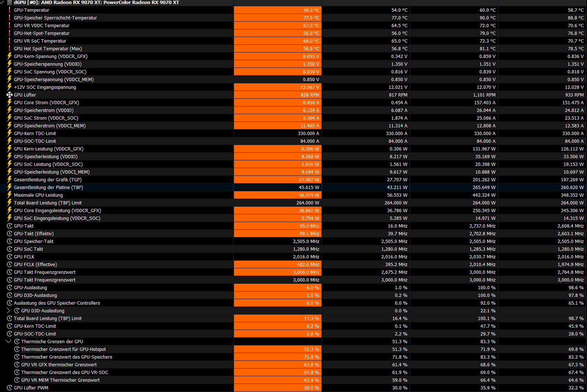Select the thermometer icon for GPU-Hot-Spot-Temperatur

pyautogui.click(x=10, y=33)
